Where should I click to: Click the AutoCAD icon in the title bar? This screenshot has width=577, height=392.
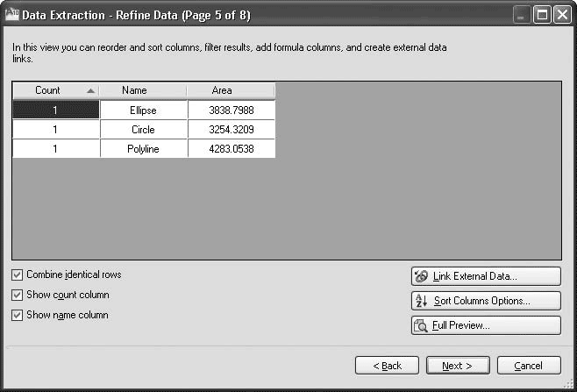tap(11, 15)
